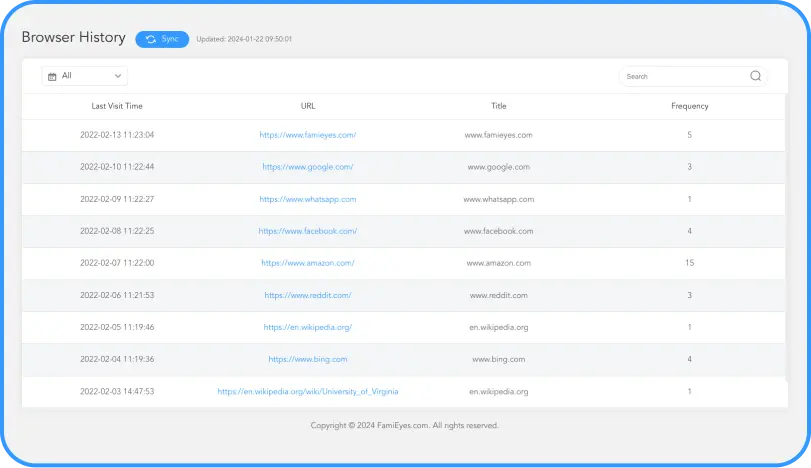This screenshot has height=468, width=811.
Task: Select the timestamp 2022-02-08 11:22:25
Action: click(117, 231)
